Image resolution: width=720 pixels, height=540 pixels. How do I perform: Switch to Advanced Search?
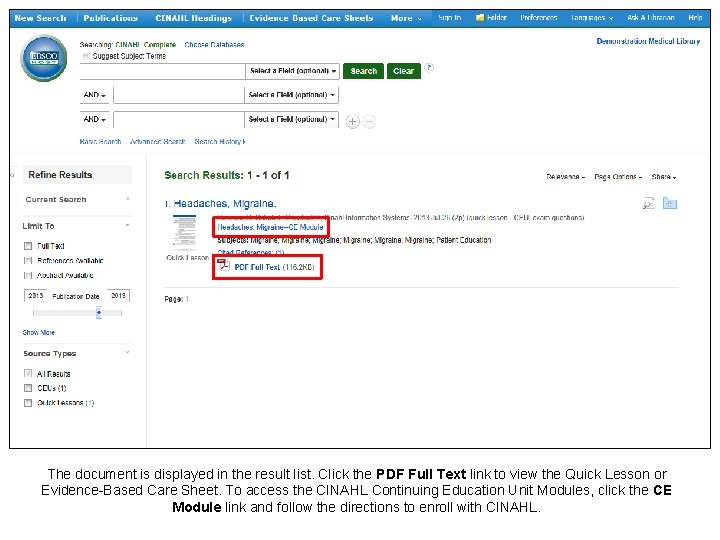click(x=158, y=142)
